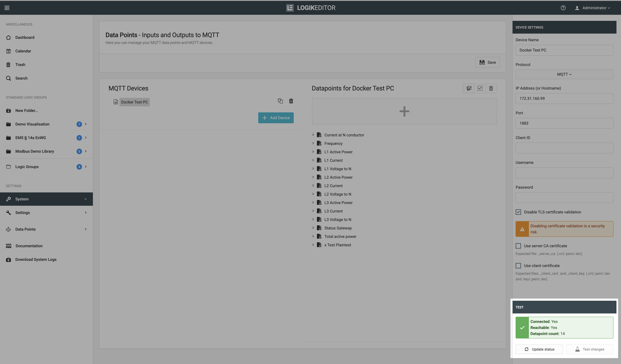Expand the Data Points submenu chevron
Viewport: 621px width, 364px height.
click(85, 229)
